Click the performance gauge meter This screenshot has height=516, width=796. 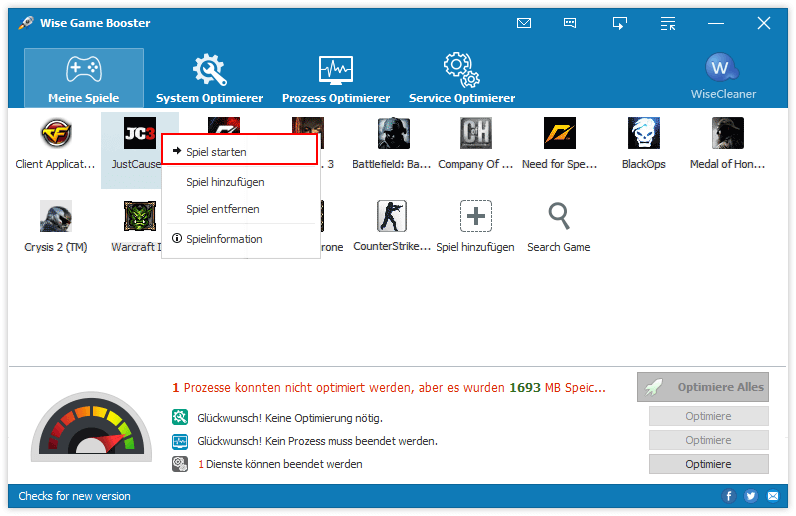tap(91, 426)
